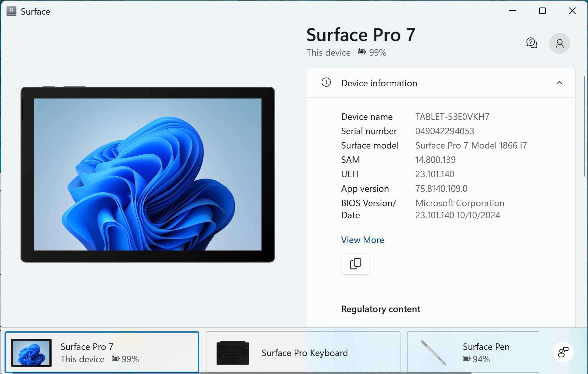The image size is (588, 374).
Task: Click the Device information header
Action: tap(441, 83)
